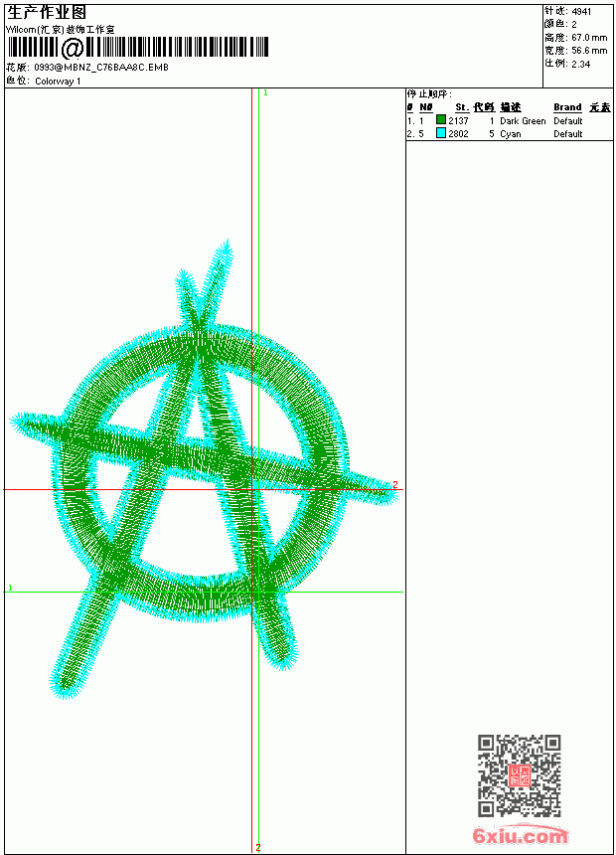Select the Brand column header
Screen dimensions: 616x855
tap(567, 107)
